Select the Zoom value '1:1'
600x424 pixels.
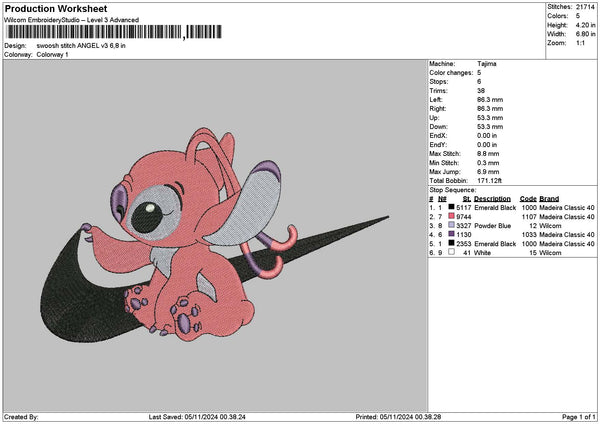point(580,43)
